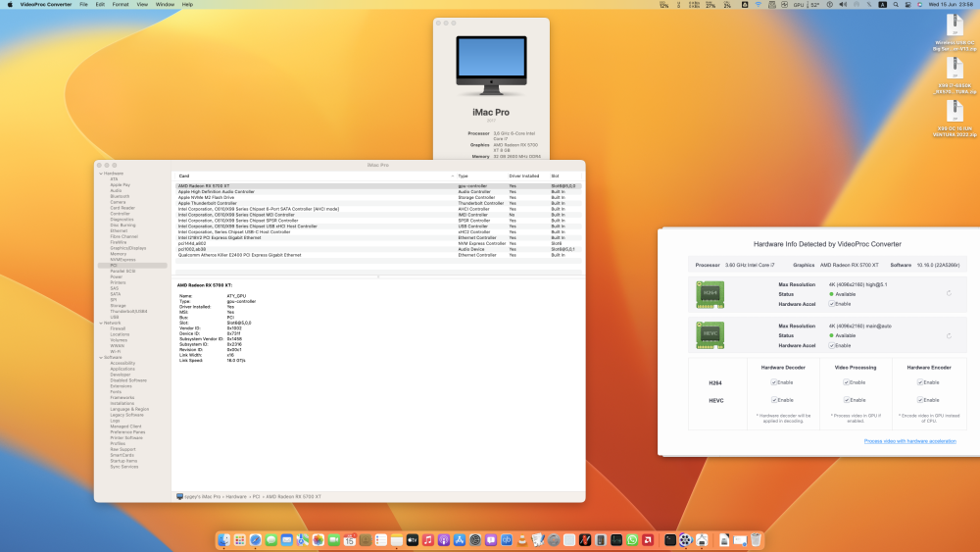Open X99 OC 16 JUN VENTURA zip file
The height and width of the screenshot is (552, 980).
click(955, 119)
